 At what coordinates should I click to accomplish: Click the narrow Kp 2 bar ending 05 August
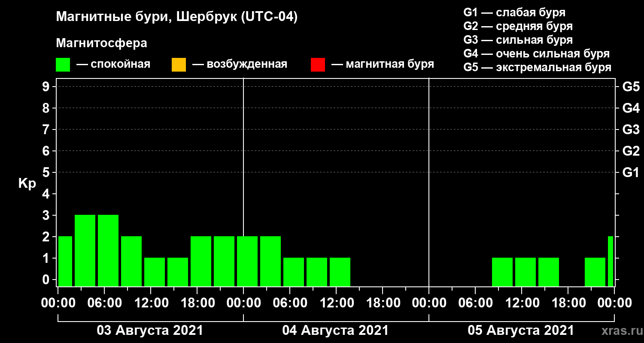(611, 261)
